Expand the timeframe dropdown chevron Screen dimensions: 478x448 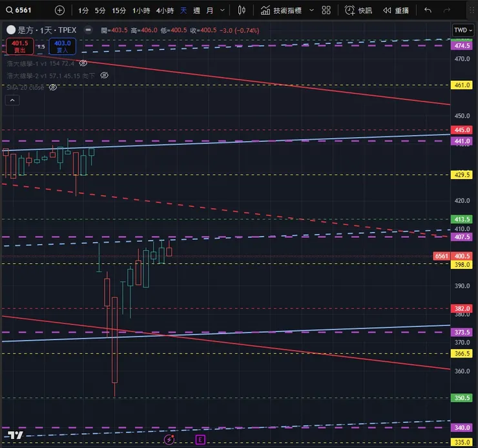[x=223, y=10]
